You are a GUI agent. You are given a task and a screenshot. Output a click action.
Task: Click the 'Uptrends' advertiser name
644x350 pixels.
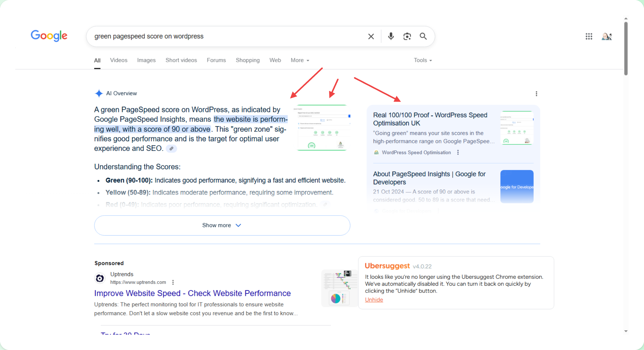122,274
